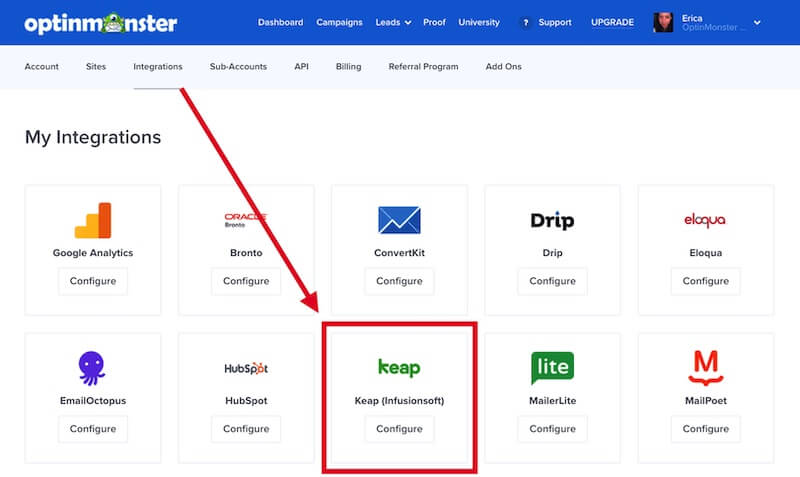
Task: Click the Eloqua name text under its logo
Action: click(706, 253)
